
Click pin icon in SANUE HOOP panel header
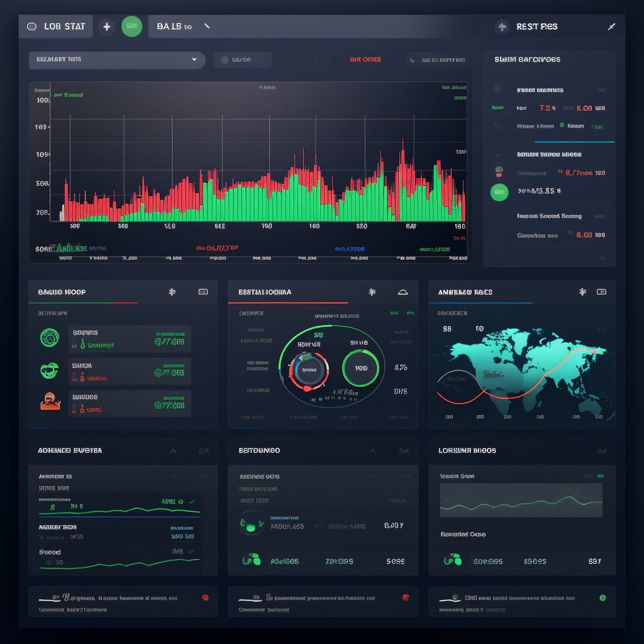pos(172,292)
